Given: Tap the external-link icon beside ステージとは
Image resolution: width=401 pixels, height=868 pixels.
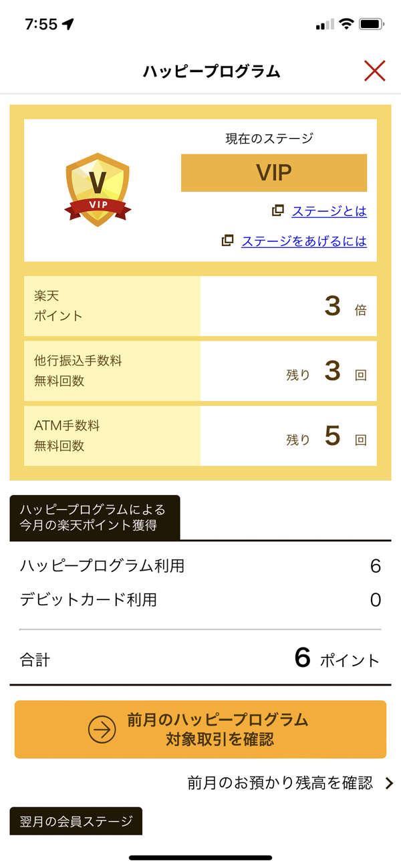Looking at the screenshot, I should 278,211.
